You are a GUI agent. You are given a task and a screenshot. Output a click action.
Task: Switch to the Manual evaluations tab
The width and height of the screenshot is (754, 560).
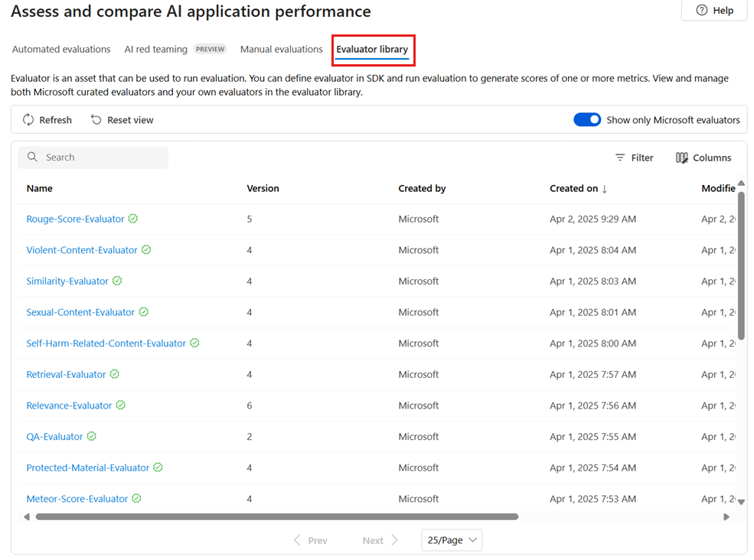(x=281, y=49)
